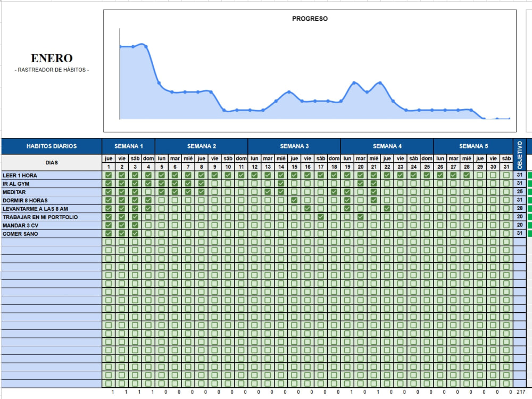
Task: Uncheck COMER SANO on day 1
Action: tap(109, 234)
